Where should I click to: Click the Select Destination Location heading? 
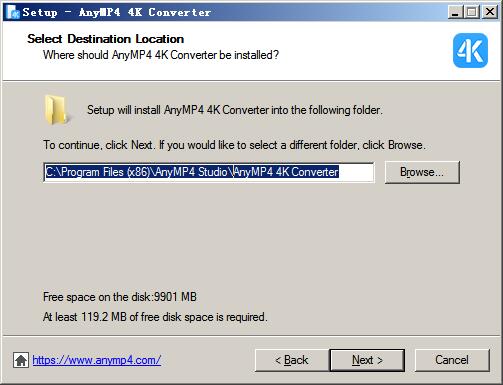coord(106,39)
